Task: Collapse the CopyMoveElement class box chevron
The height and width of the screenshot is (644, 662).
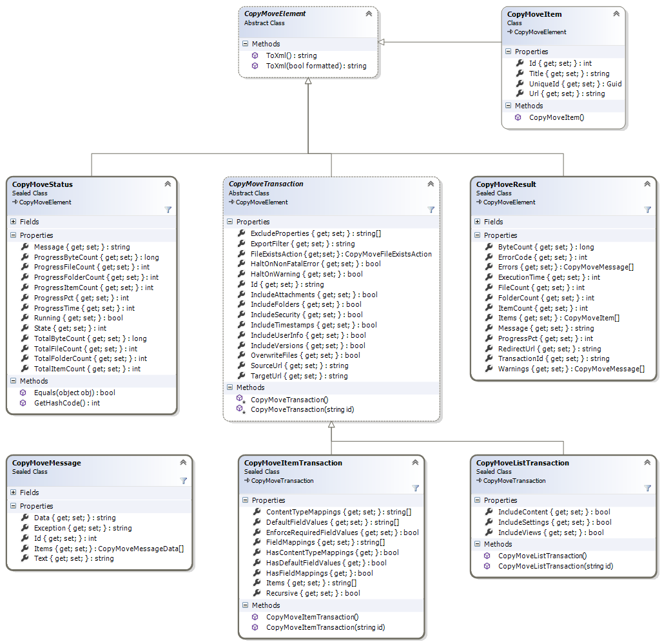Action: click(x=369, y=14)
